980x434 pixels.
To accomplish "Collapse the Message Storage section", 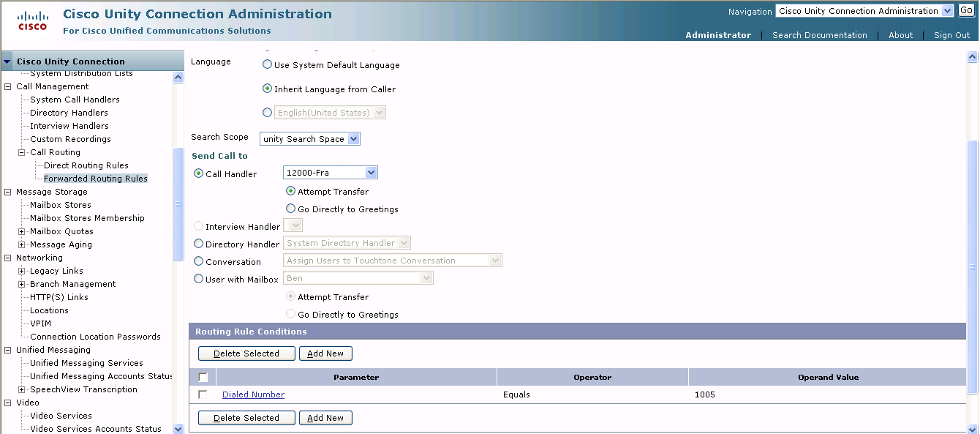I will [x=8, y=192].
